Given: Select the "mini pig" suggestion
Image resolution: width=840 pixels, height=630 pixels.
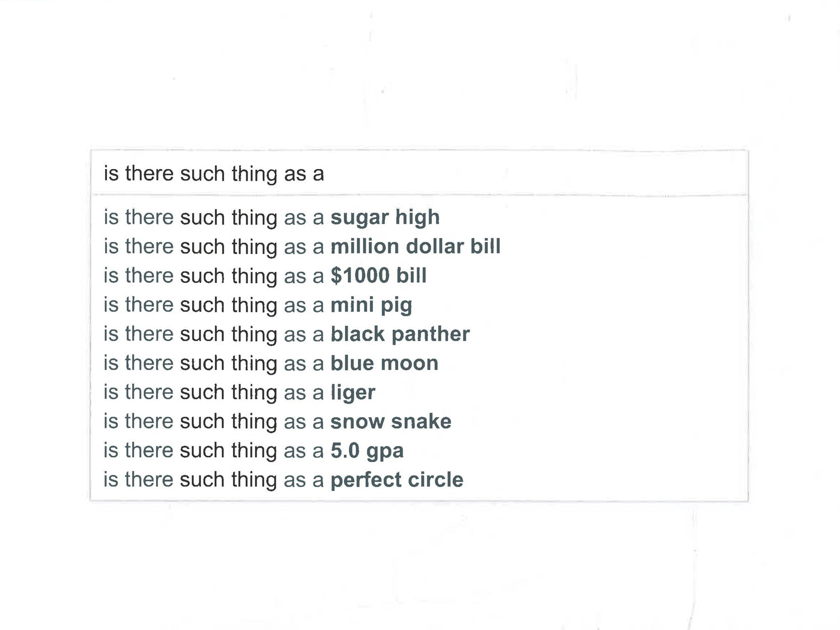Looking at the screenshot, I should tap(258, 305).
